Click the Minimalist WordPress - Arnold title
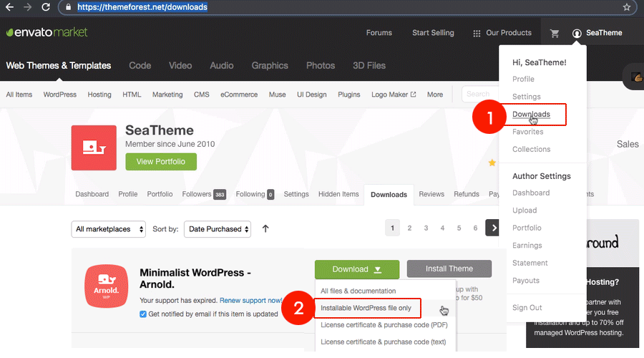The width and height of the screenshot is (644, 358). 195,279
